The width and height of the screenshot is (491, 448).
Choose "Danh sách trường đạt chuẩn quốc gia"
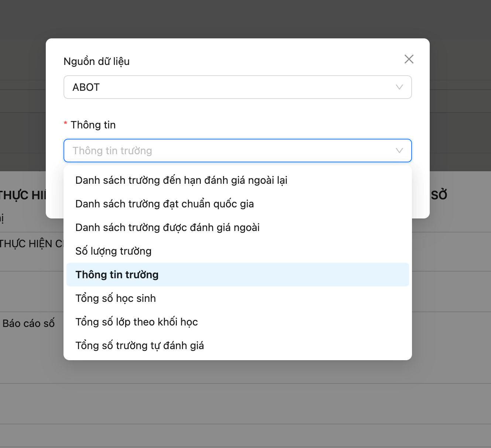tap(164, 204)
